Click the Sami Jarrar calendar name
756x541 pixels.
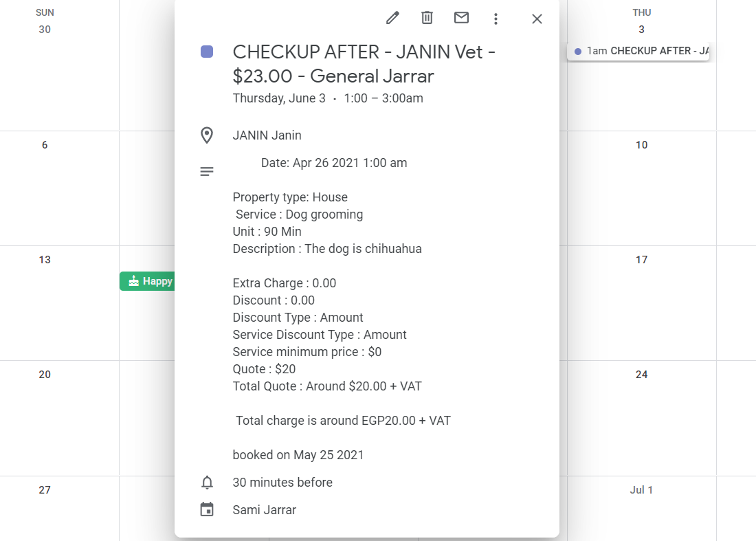coord(264,509)
